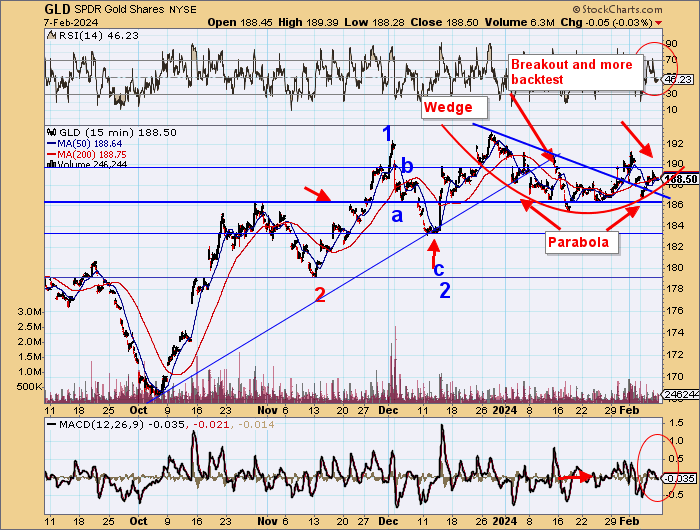The image size is (700, 530).
Task: Click the candlestick icon before GLD (15 min)
Action: click(52, 132)
